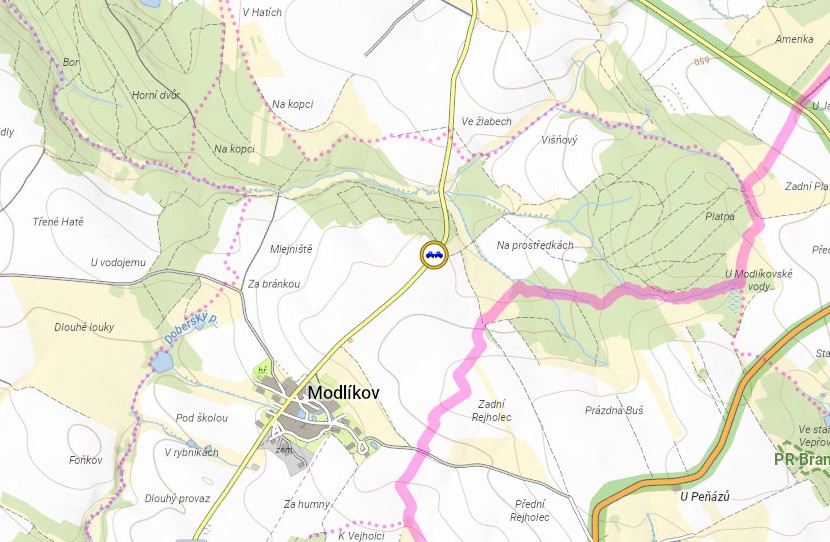Select the U vodojemu label

click(x=118, y=263)
